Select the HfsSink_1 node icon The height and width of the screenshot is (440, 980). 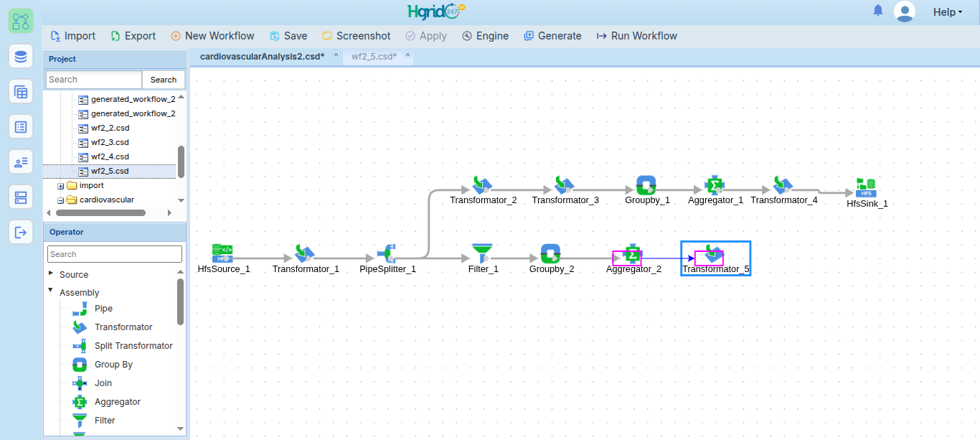point(866,188)
